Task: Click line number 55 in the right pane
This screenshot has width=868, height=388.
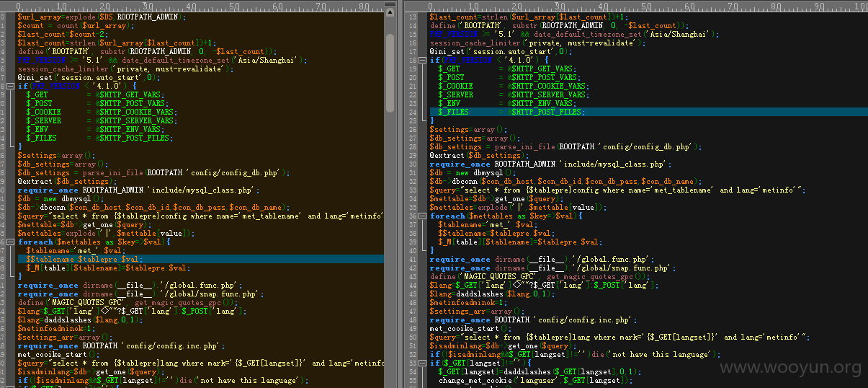Action: [x=413, y=380]
